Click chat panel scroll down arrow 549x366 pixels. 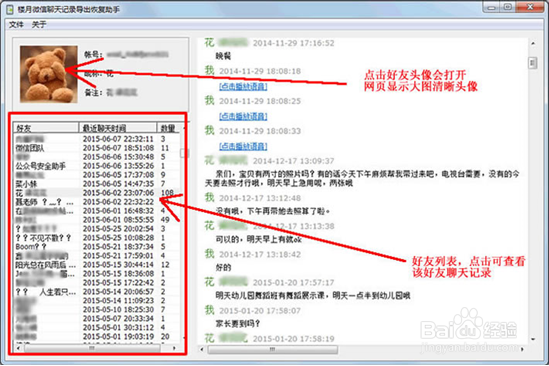tap(533, 339)
